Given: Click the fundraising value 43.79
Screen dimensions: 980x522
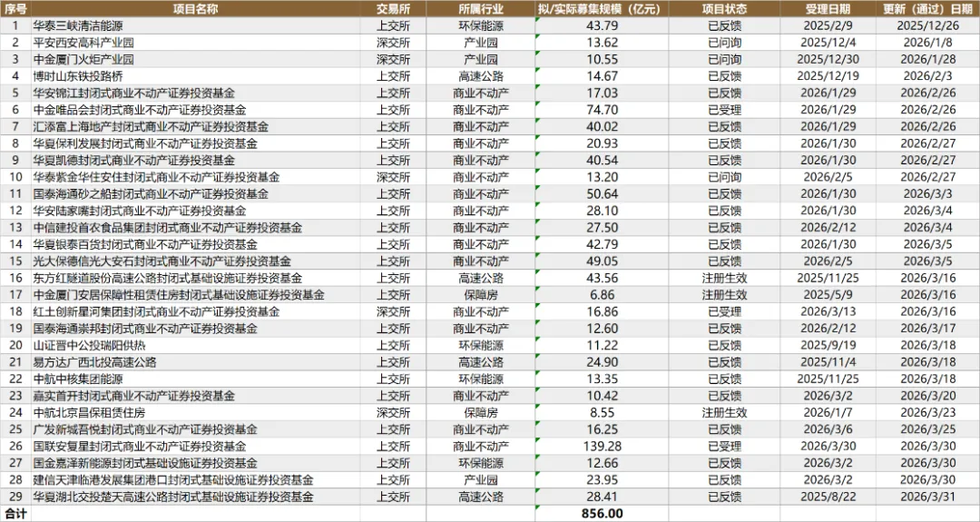Looking at the screenshot, I should [602, 25].
